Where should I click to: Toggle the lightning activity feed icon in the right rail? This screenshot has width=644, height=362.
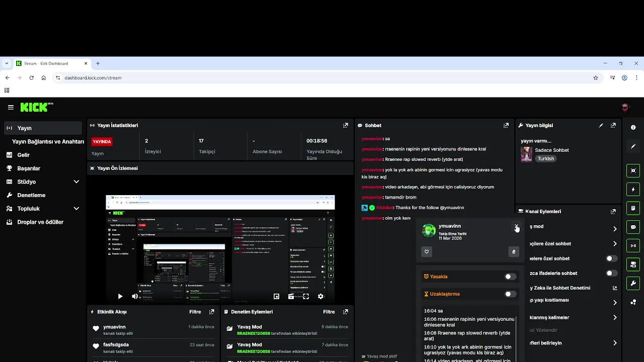tap(633, 190)
